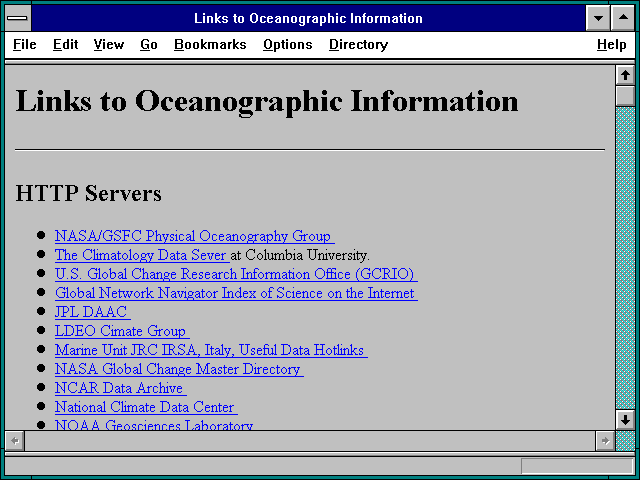Click the horizontal scrollbar track
Screen dimensions: 640x480
point(310,441)
